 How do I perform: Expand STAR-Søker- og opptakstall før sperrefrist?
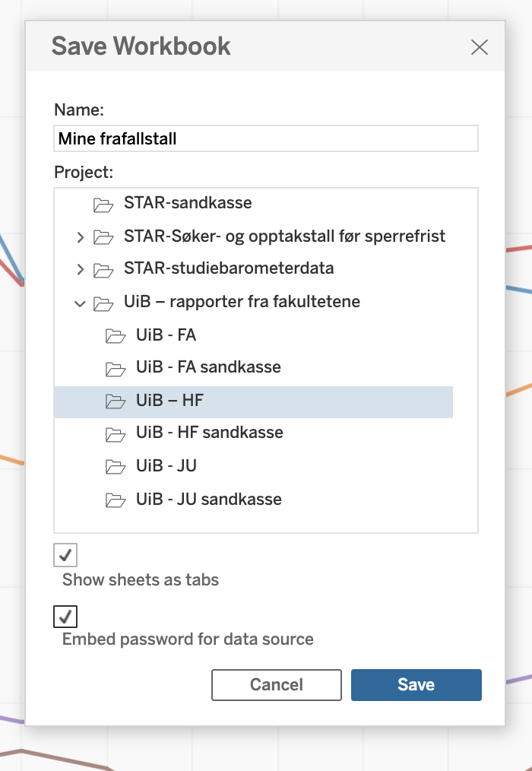click(81, 237)
